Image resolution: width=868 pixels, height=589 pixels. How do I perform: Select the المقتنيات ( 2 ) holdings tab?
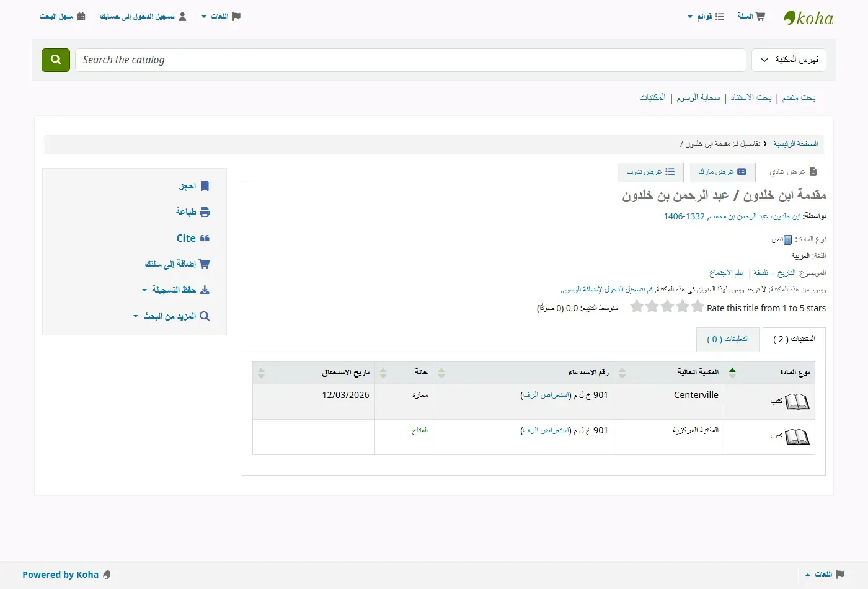coord(794,339)
